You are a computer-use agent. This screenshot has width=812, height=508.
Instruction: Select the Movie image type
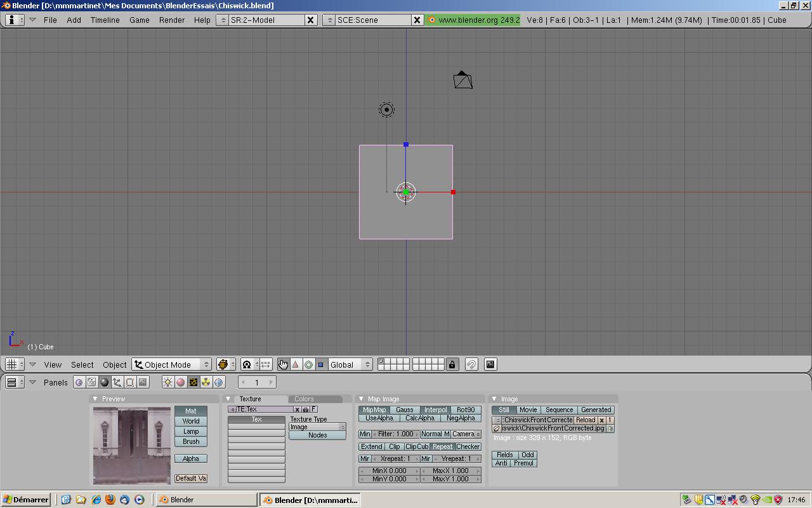coord(528,410)
